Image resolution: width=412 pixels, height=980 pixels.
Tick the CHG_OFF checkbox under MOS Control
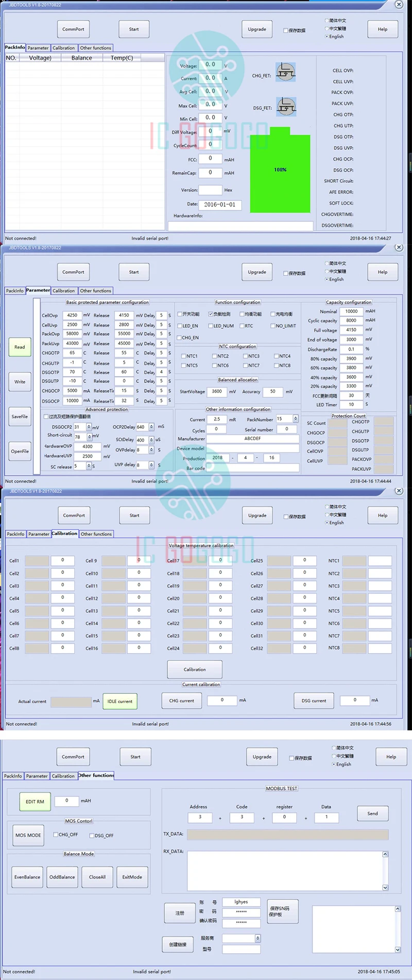(56, 834)
